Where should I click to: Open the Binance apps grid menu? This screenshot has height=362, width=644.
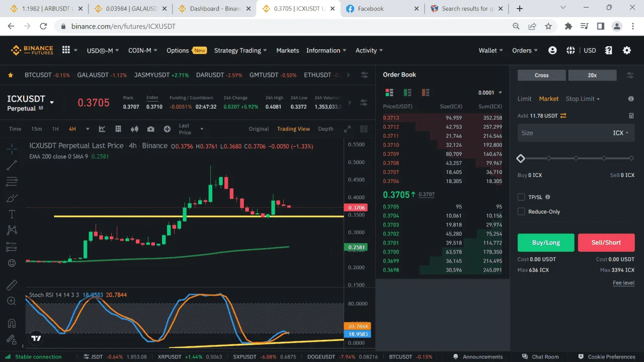pos(66,50)
